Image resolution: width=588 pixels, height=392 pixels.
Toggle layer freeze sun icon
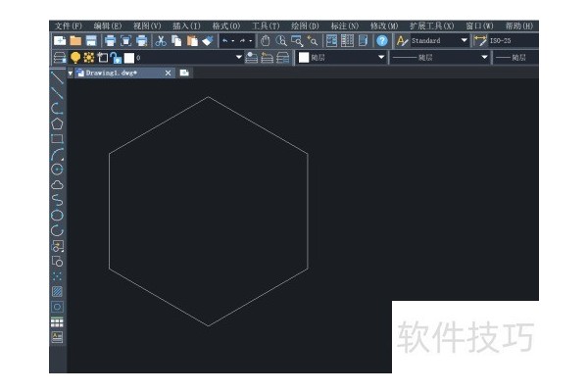point(88,58)
